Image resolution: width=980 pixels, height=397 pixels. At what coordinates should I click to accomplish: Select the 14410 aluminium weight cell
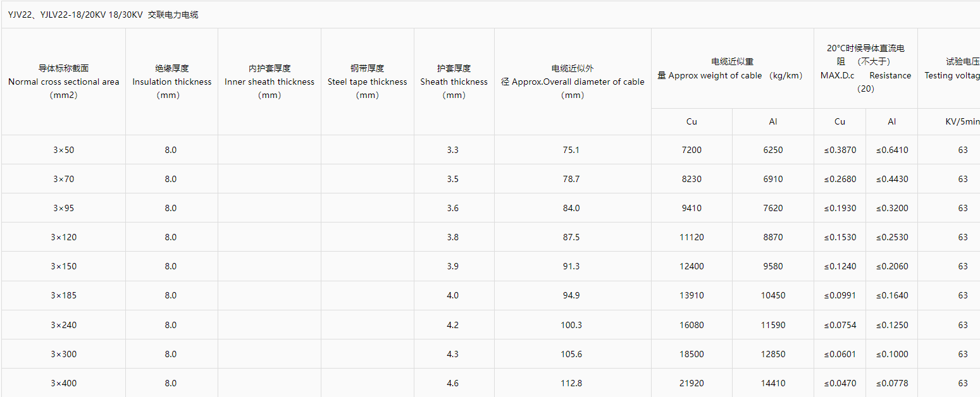(x=773, y=383)
